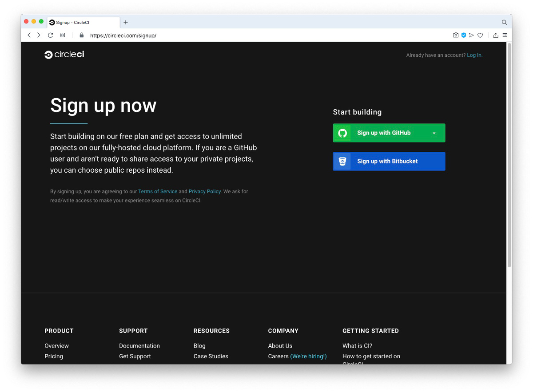Reload the page
This screenshot has height=392, width=533.
pos(51,35)
